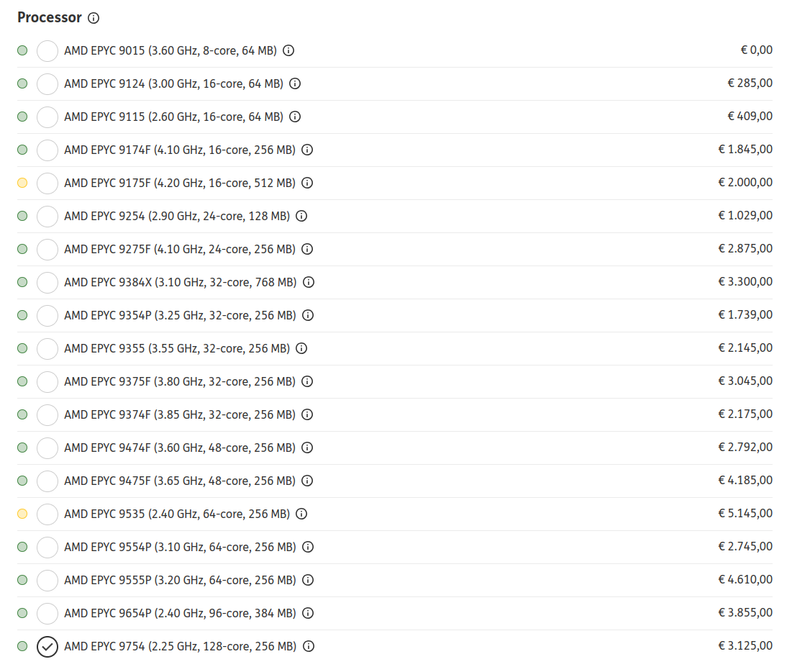810x672 pixels.
Task: Show info for AMD EPYC 9354P
Action: pyautogui.click(x=308, y=315)
